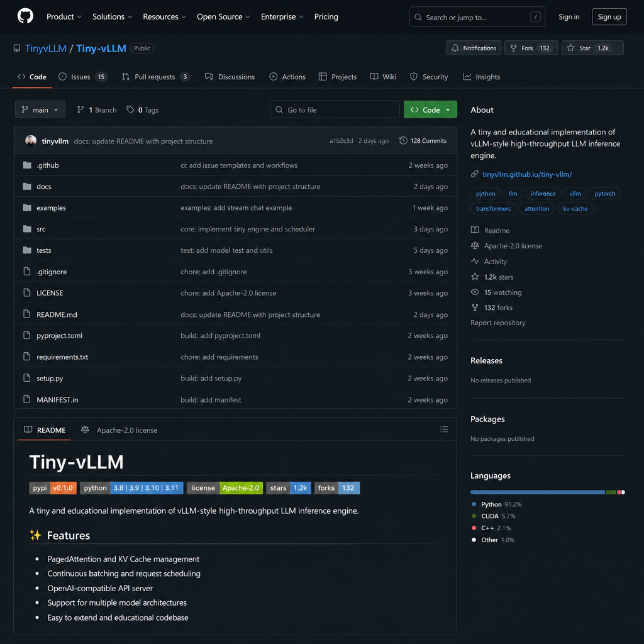
Task: Open the .github folder
Action: pyautogui.click(x=48, y=165)
